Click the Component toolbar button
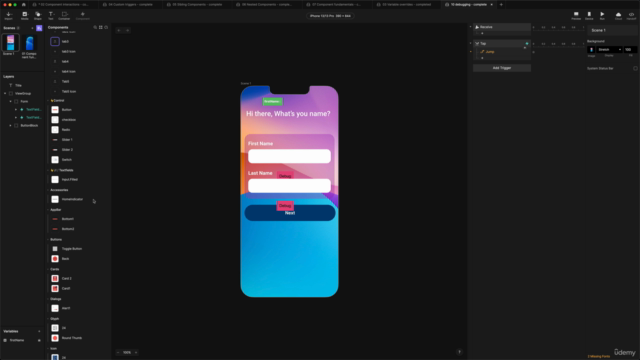This screenshot has height=360, width=640. 82,16
